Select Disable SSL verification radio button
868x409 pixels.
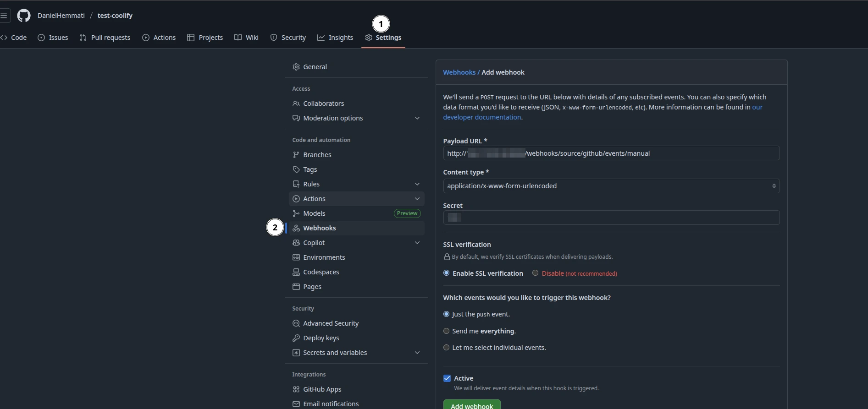point(535,273)
